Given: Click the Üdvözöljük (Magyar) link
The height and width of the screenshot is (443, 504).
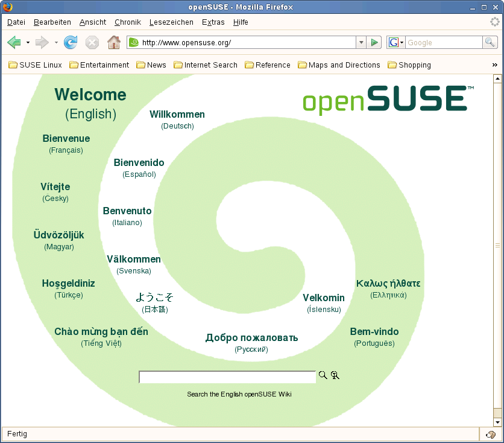Looking at the screenshot, I should 59,240.
